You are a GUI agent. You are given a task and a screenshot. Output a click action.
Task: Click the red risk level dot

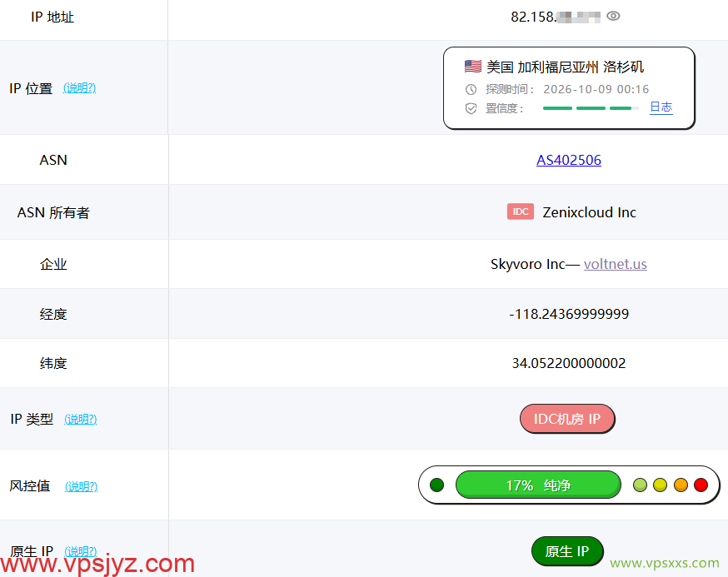(701, 485)
